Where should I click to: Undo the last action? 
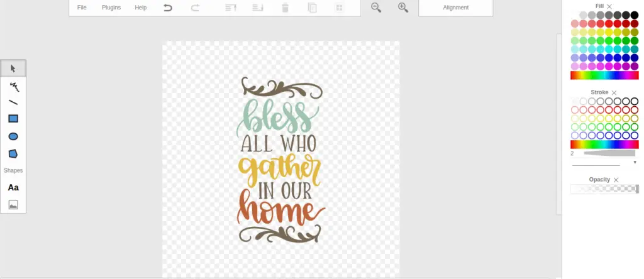(x=168, y=8)
